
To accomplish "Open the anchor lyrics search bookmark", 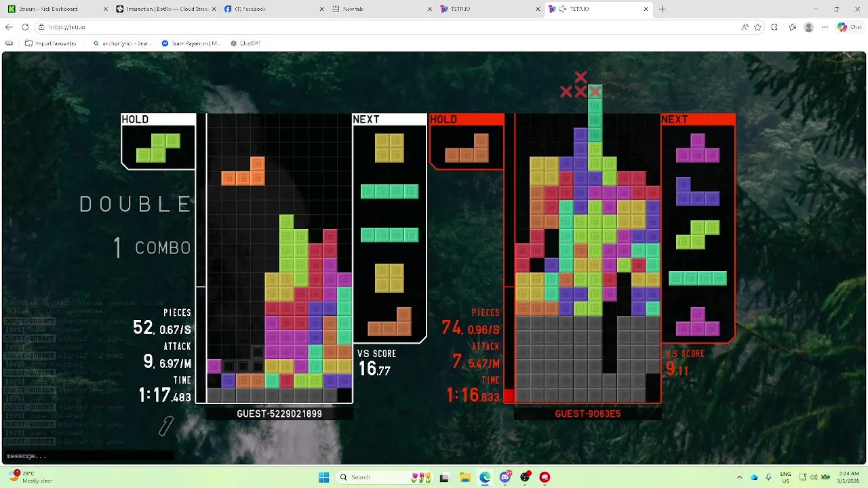I will pyautogui.click(x=122, y=43).
